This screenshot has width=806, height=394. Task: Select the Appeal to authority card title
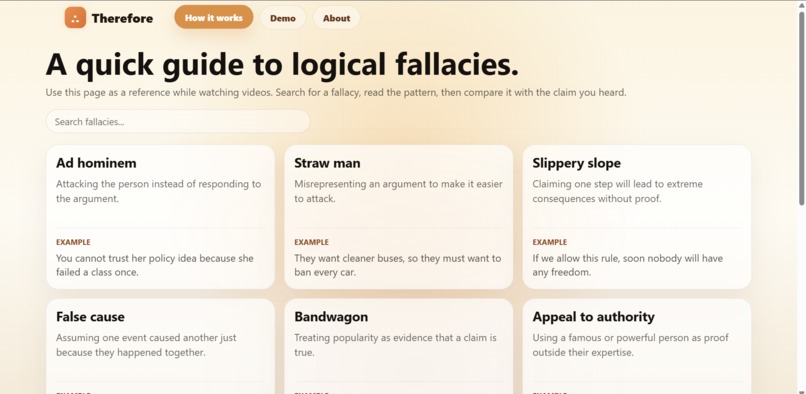click(593, 317)
